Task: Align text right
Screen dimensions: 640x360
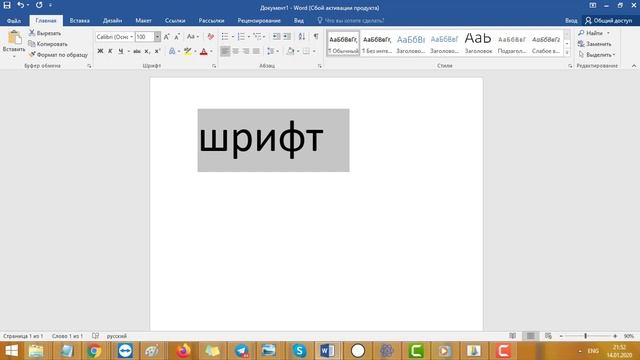Action: click(x=246, y=51)
